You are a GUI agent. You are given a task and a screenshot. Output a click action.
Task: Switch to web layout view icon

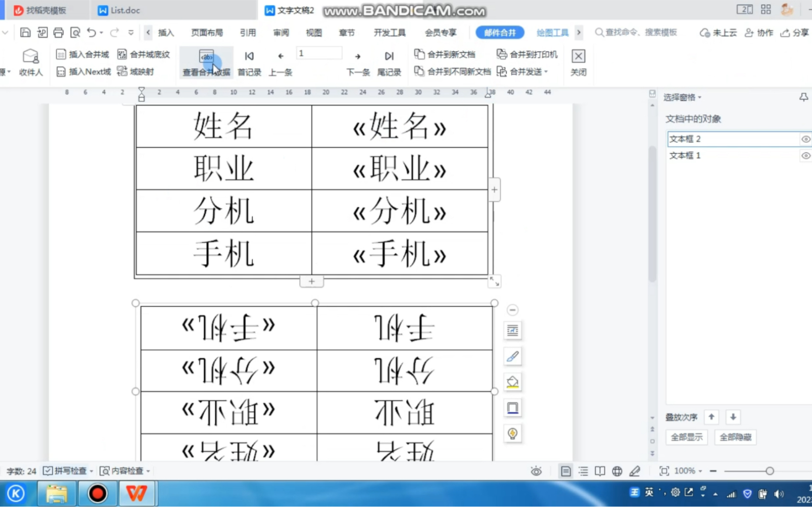(617, 471)
